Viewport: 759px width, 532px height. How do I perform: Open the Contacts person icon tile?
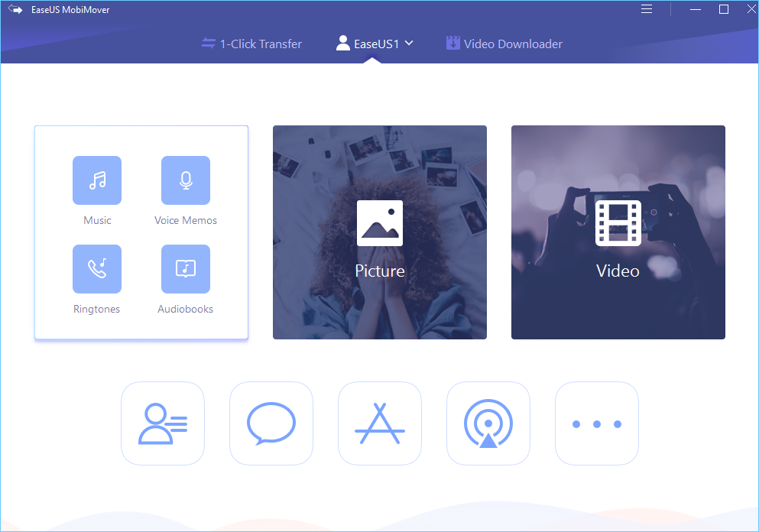click(163, 423)
